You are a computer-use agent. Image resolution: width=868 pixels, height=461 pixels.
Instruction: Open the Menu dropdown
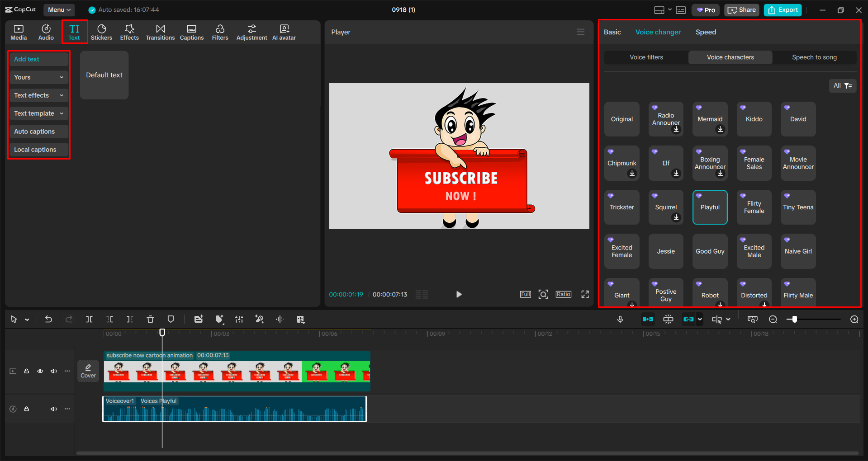[x=59, y=9]
